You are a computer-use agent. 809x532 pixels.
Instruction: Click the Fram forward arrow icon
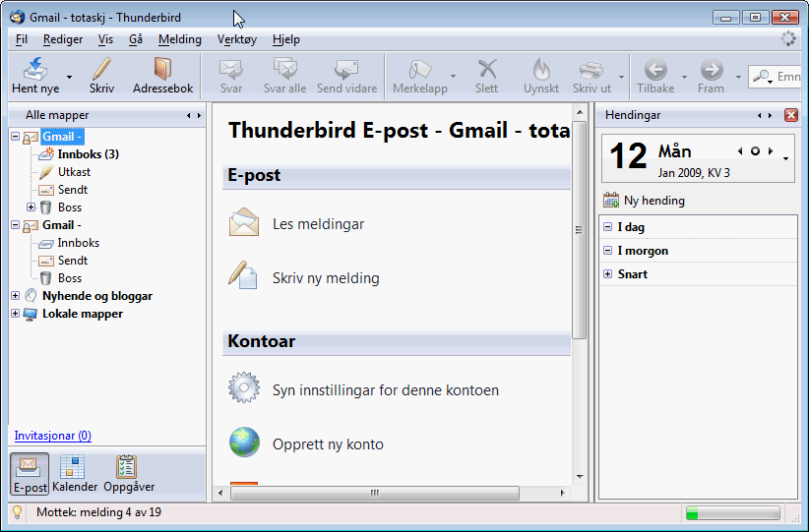[x=711, y=70]
